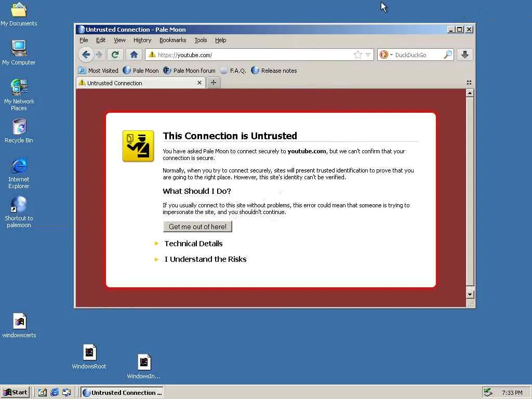Click the tab groups grid icon
The width and height of the screenshot is (532, 399).
[x=469, y=83]
